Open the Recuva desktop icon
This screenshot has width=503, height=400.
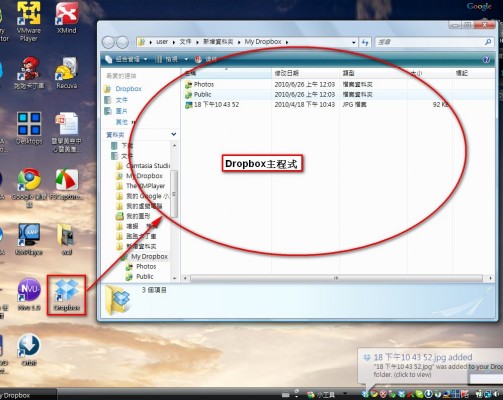coord(67,73)
